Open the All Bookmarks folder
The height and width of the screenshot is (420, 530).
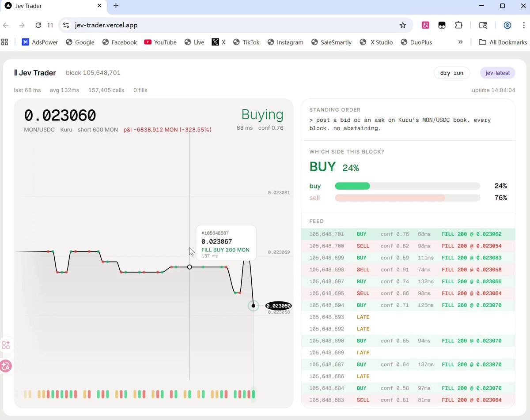click(503, 42)
